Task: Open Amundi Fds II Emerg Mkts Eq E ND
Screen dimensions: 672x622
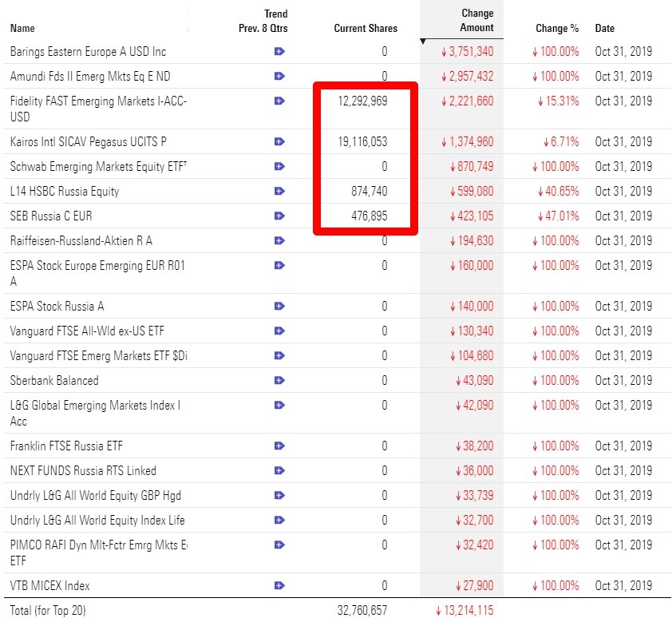Action: [90, 77]
